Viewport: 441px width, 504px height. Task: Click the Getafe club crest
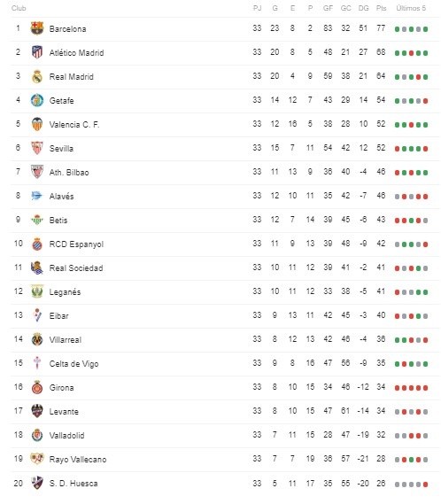click(37, 100)
